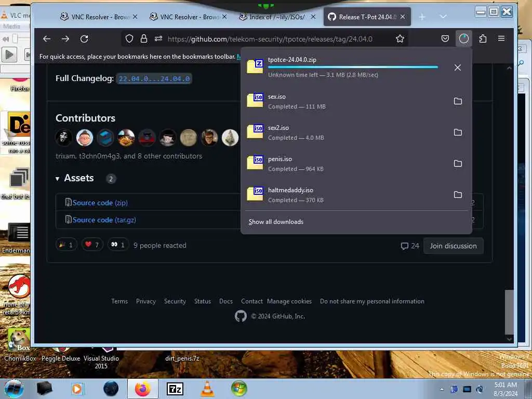Screen dimensions: 532x399
Task: Click Join discussion button
Action: point(453,246)
